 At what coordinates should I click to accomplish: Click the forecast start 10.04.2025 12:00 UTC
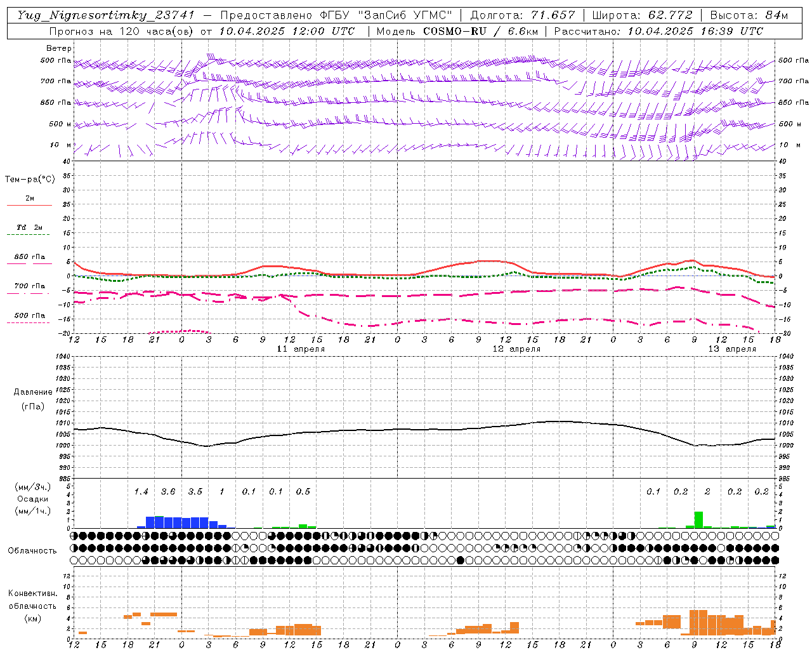click(286, 31)
